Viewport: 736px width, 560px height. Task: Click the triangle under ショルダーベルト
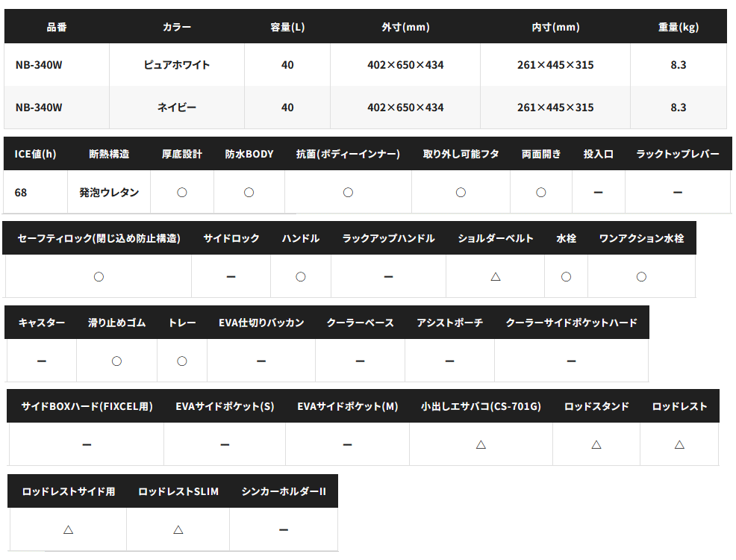coord(496,277)
